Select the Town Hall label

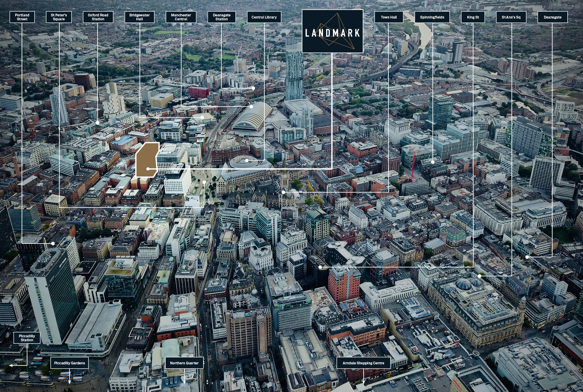tap(389, 17)
